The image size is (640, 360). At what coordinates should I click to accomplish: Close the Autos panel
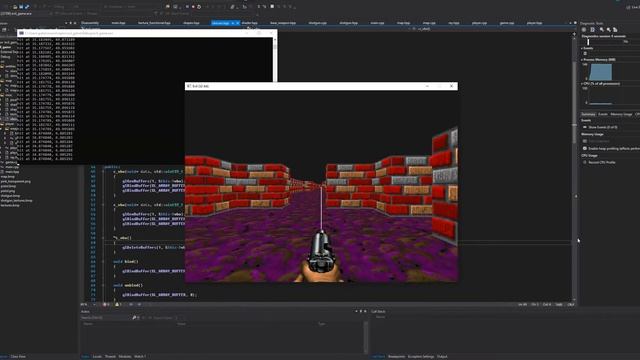364,311
